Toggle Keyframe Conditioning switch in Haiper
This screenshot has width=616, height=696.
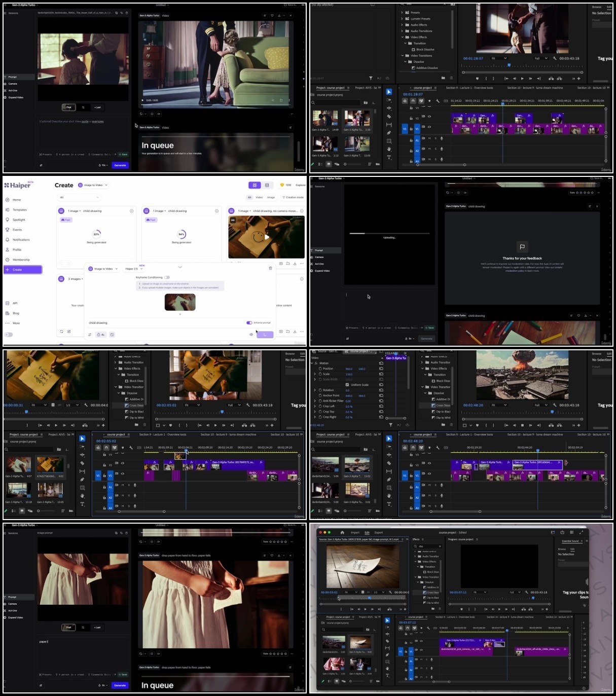167,277
